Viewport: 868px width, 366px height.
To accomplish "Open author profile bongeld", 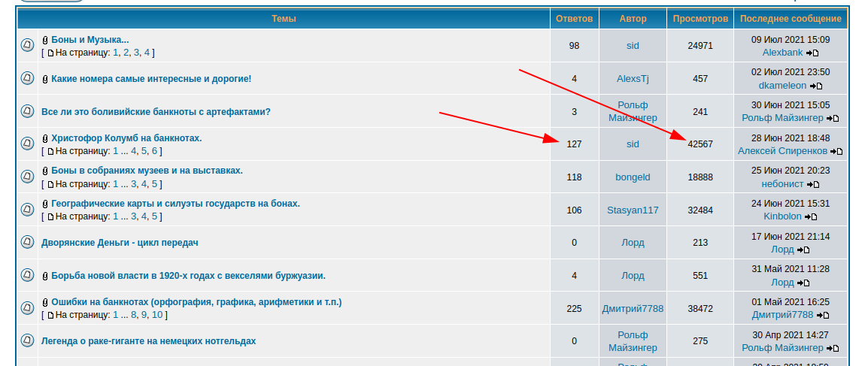I will coord(633,177).
